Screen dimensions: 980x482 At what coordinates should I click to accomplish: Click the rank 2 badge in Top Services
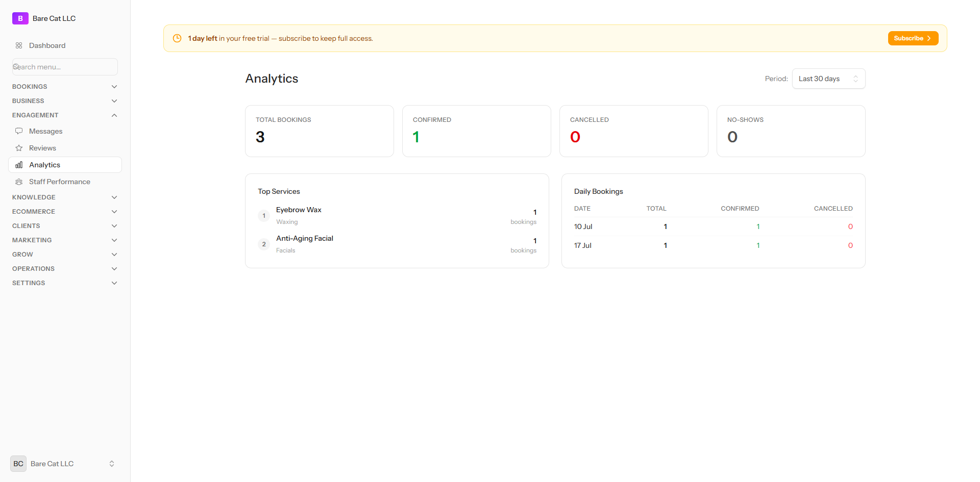264,244
